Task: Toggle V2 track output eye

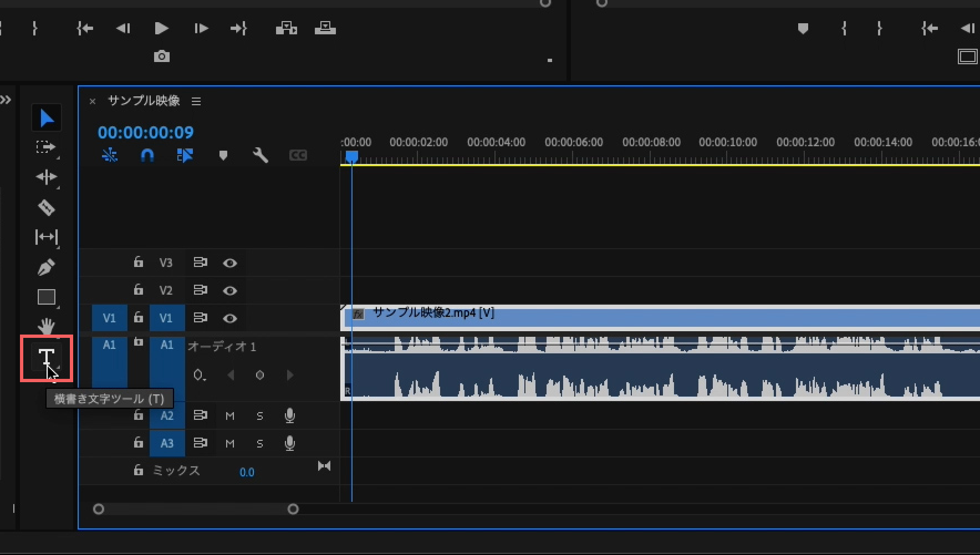Action: point(230,291)
